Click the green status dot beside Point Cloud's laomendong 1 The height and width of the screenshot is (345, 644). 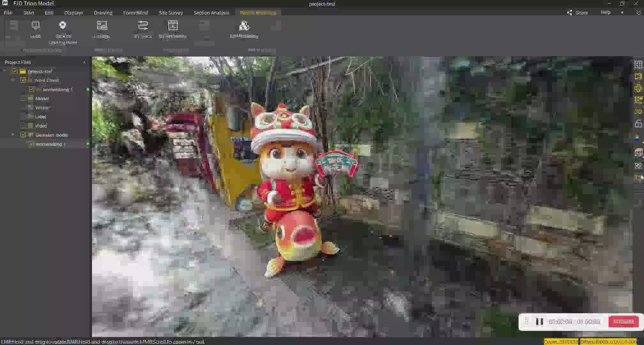coord(88,89)
